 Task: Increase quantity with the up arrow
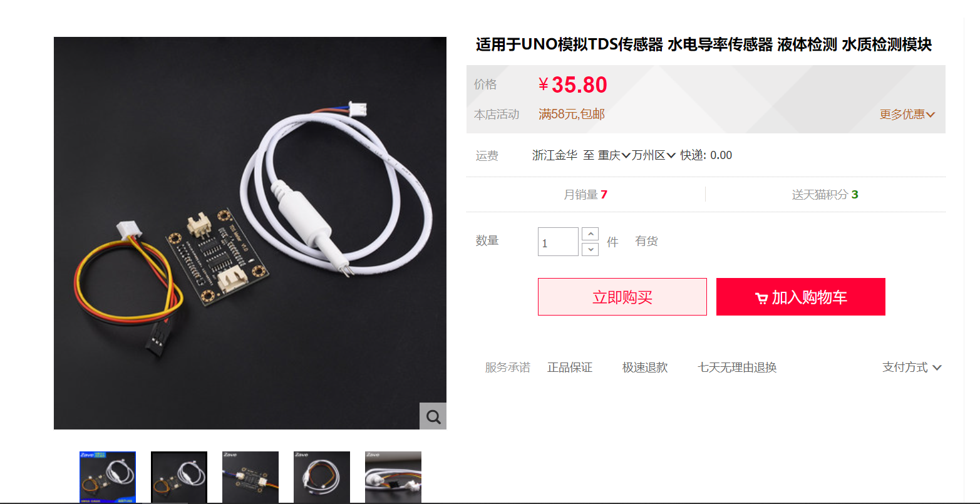[590, 234]
